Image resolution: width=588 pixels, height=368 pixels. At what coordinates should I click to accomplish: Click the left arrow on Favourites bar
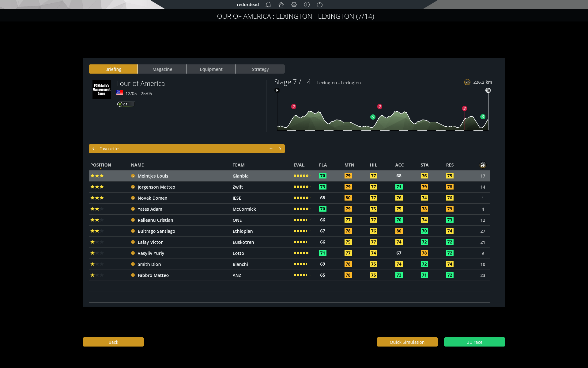[x=93, y=149]
